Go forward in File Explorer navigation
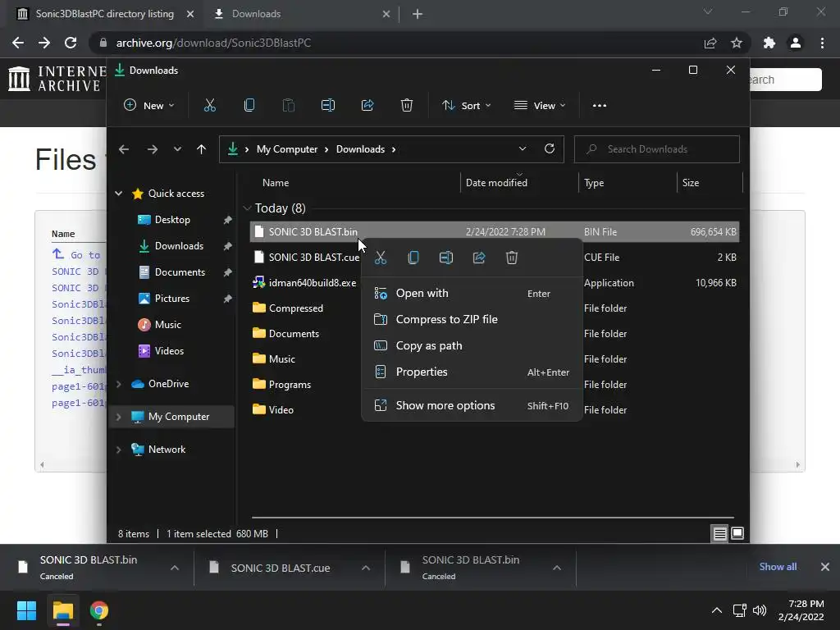This screenshot has width=840, height=630. click(x=152, y=149)
